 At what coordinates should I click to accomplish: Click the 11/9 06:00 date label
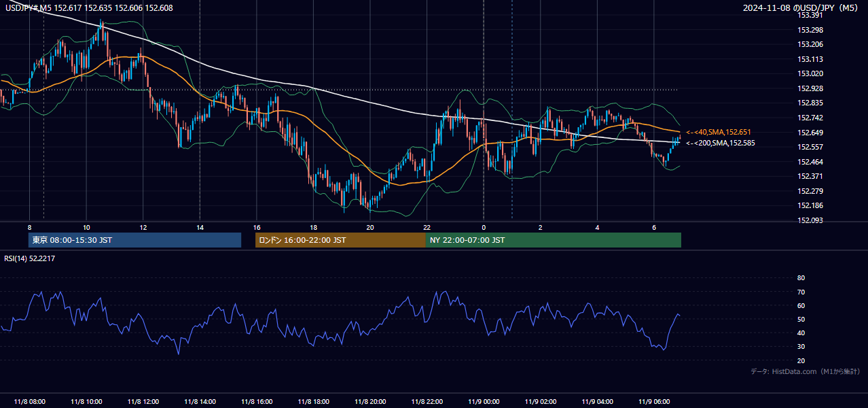654,402
